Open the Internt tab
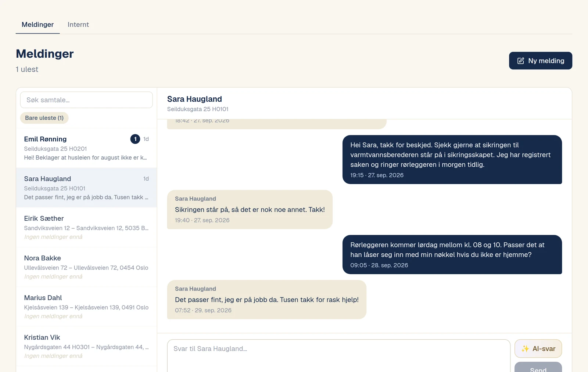Viewport: 588px width, 372px height. pyautogui.click(x=78, y=25)
